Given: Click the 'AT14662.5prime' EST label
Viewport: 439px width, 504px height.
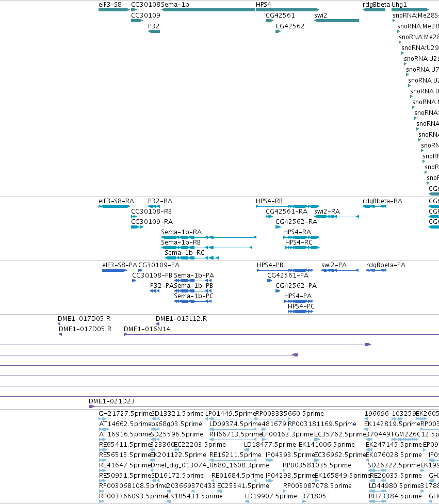Looking at the screenshot, I should (x=125, y=424).
